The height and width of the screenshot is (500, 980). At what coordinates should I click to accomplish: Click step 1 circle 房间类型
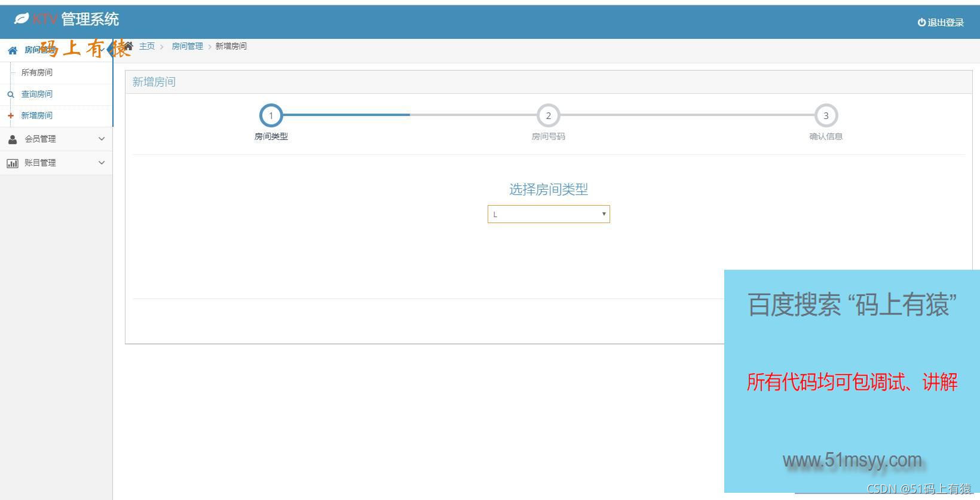coord(271,115)
